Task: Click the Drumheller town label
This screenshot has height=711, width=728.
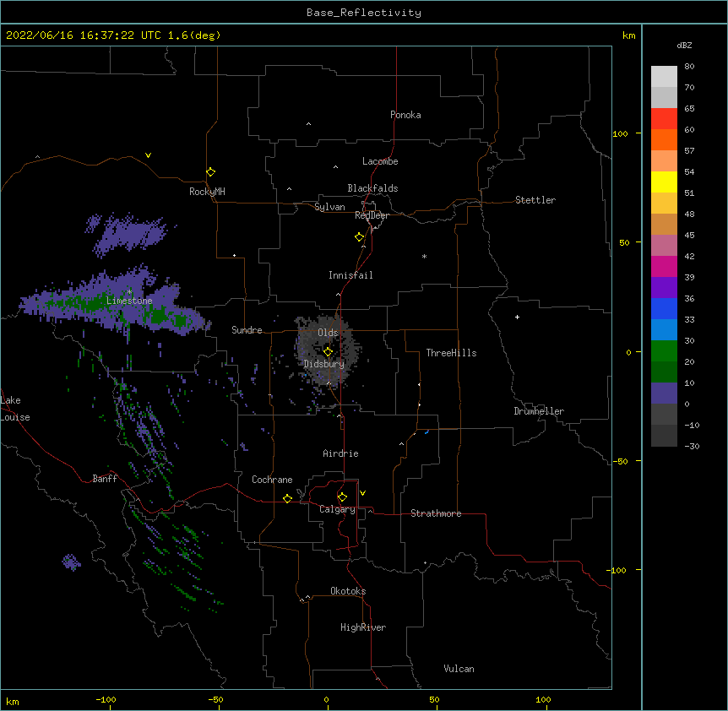Action: (539, 411)
